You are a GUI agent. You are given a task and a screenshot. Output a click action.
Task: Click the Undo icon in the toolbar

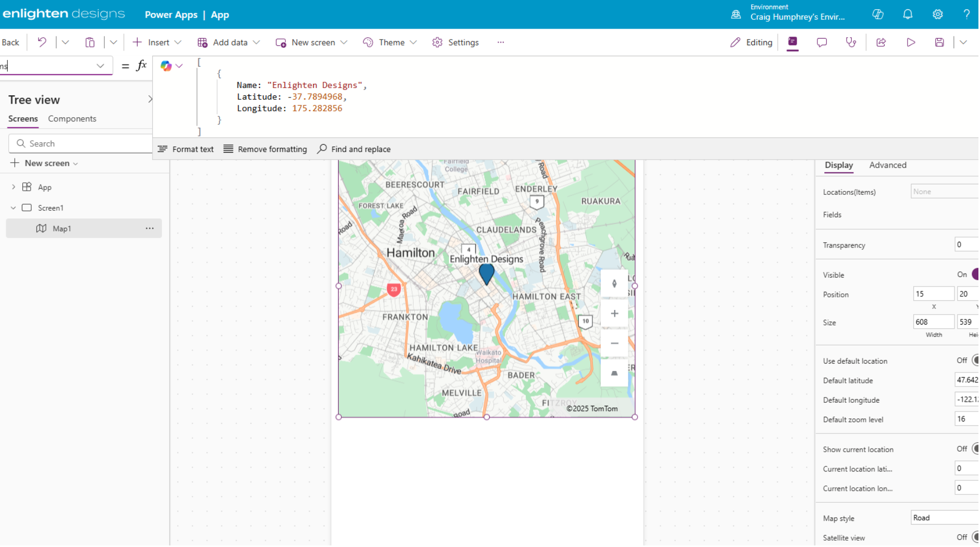tap(42, 42)
